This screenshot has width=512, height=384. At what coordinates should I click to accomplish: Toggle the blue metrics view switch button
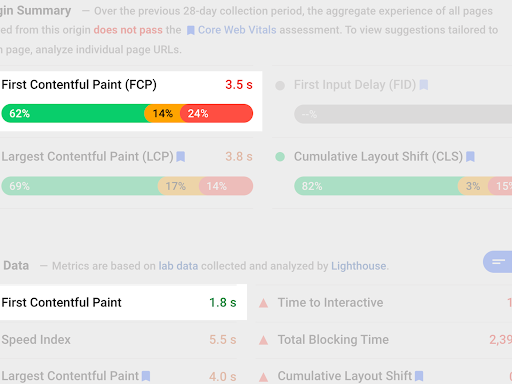498,262
